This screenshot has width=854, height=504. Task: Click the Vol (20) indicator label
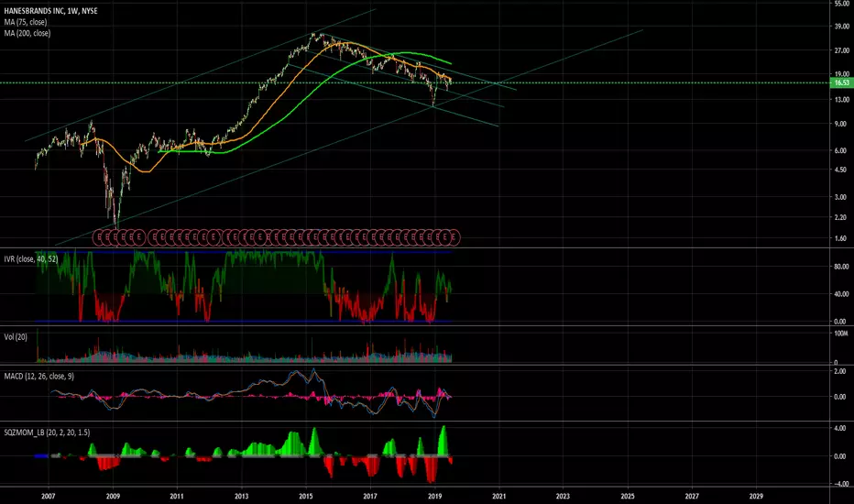[16, 337]
